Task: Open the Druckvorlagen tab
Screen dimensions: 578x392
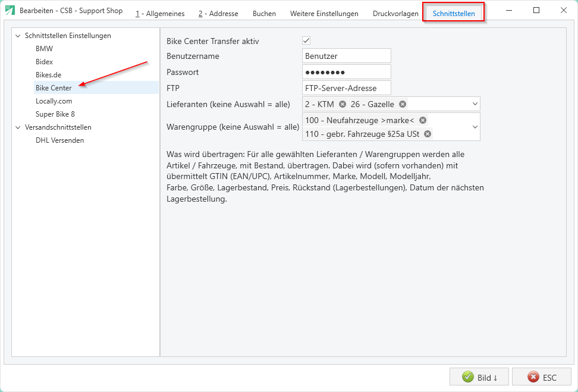Action: pyautogui.click(x=395, y=14)
